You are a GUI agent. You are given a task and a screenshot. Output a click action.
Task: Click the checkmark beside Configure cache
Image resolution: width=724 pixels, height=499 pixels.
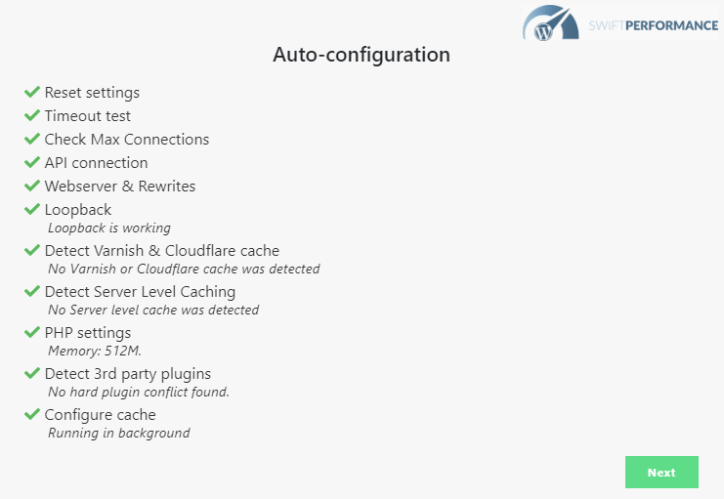click(32, 414)
